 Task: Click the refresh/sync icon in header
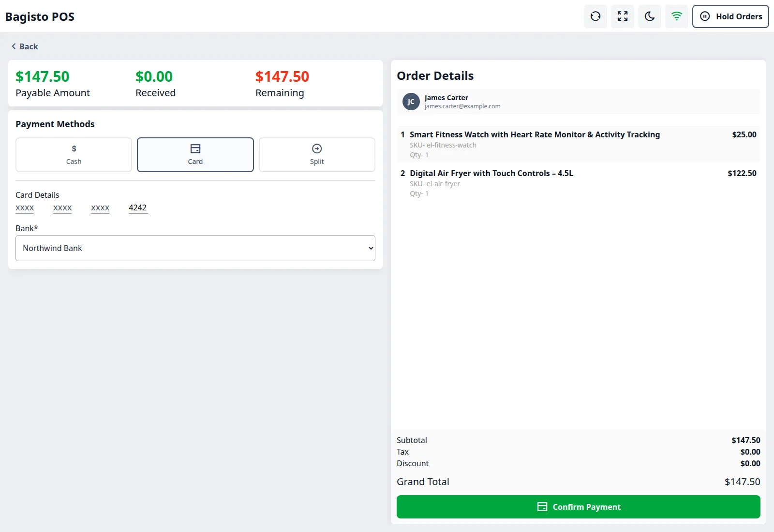click(x=595, y=16)
